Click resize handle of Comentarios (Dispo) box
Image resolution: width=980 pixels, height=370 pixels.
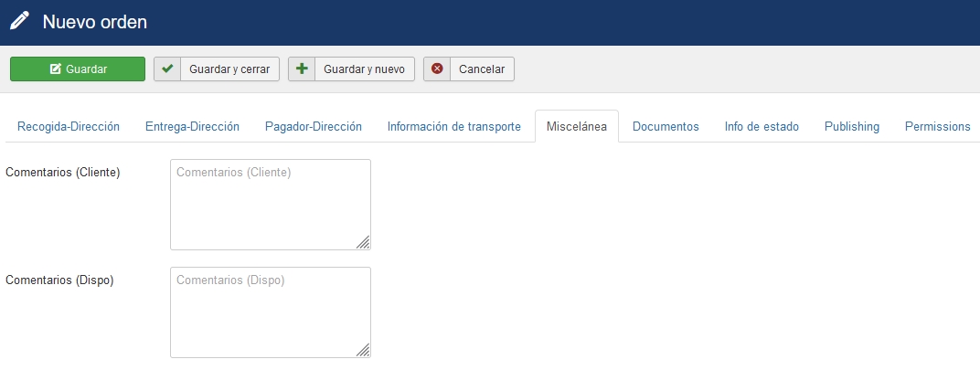(363, 350)
